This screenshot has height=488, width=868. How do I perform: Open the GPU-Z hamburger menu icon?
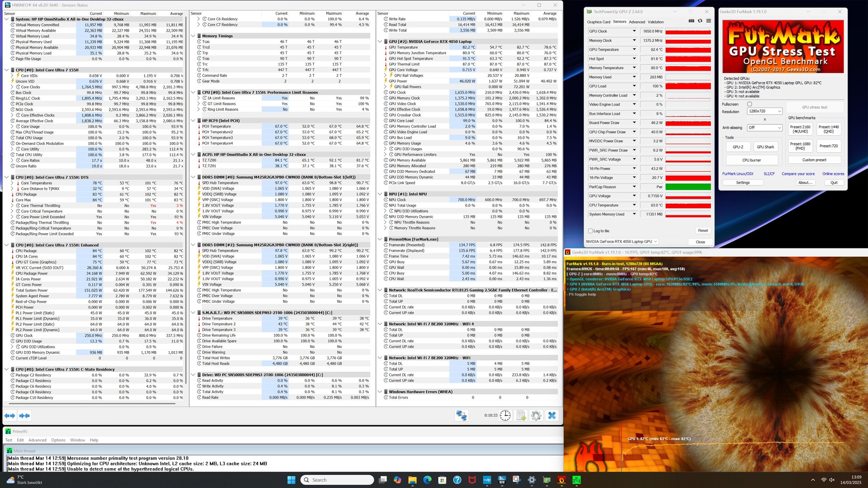pos(708,21)
